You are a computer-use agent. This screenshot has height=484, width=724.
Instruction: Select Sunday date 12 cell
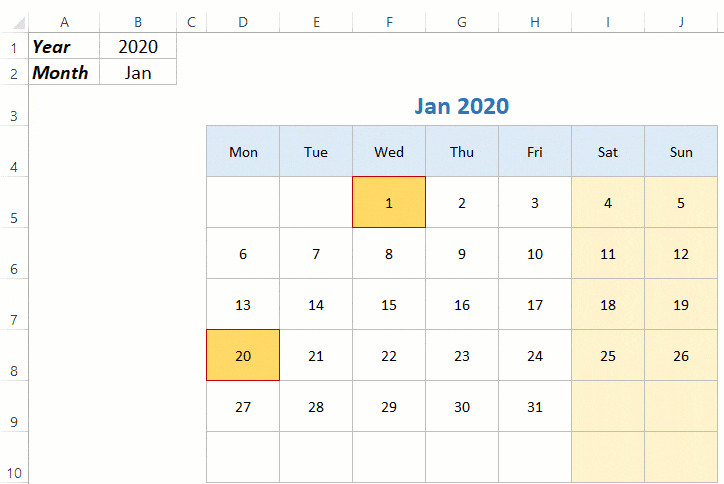(681, 254)
